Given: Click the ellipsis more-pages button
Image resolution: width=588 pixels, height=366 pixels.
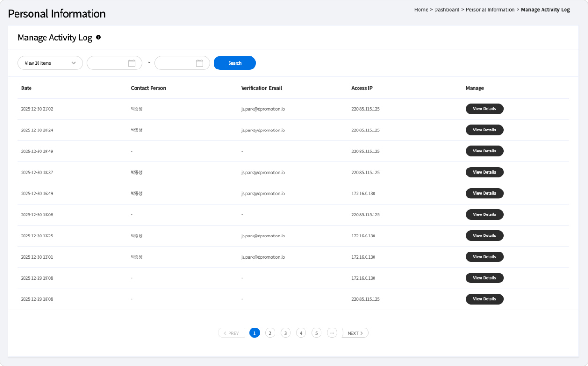Looking at the screenshot, I should pos(332,333).
